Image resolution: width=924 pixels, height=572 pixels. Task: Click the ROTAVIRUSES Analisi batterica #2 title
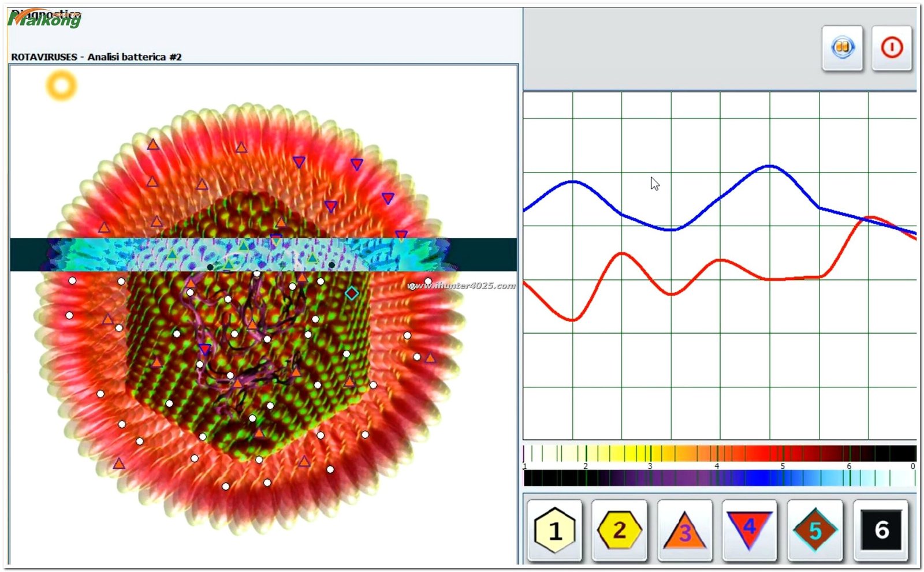pyautogui.click(x=96, y=57)
